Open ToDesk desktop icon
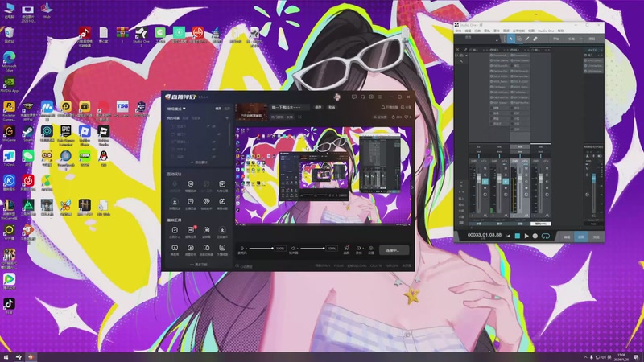 coord(9,157)
